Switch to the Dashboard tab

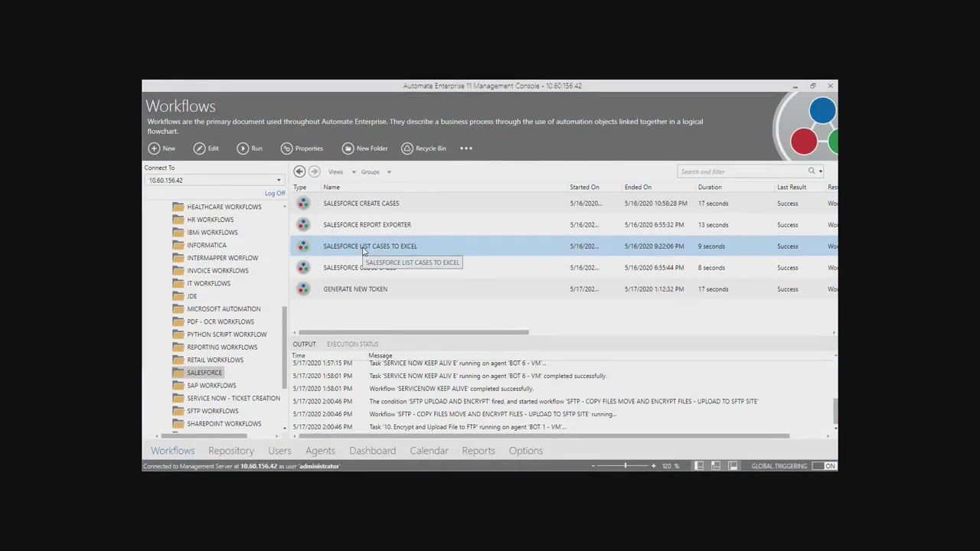click(x=373, y=451)
